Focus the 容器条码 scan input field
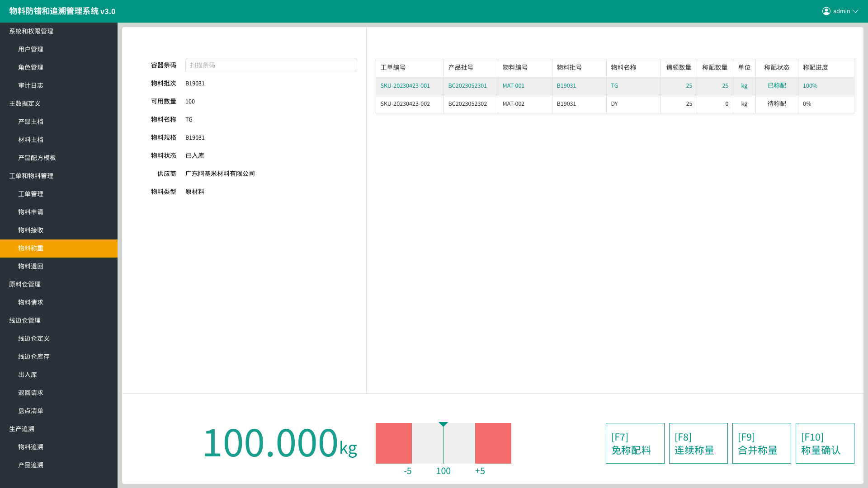The height and width of the screenshot is (488, 868). [271, 66]
